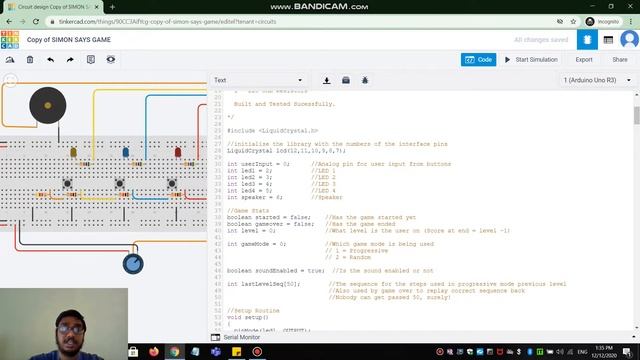Redo the last undone action

(x=70, y=60)
